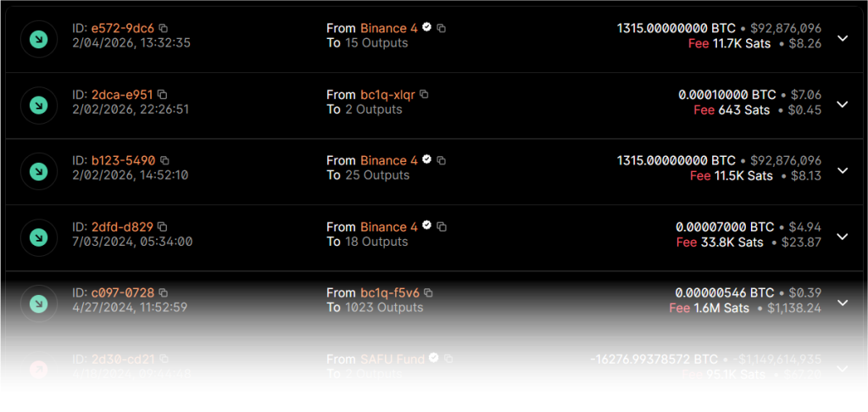Screen dimensions: 868x412
Task: Click the 1023 Outputs text
Action: 384,308
